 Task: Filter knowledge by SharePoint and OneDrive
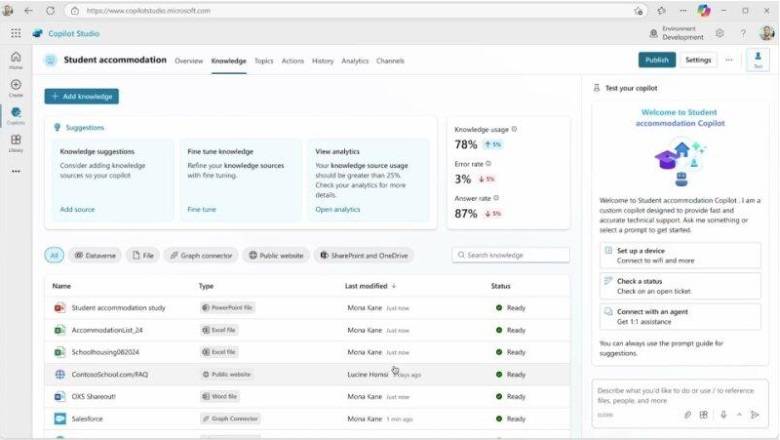[x=364, y=255]
